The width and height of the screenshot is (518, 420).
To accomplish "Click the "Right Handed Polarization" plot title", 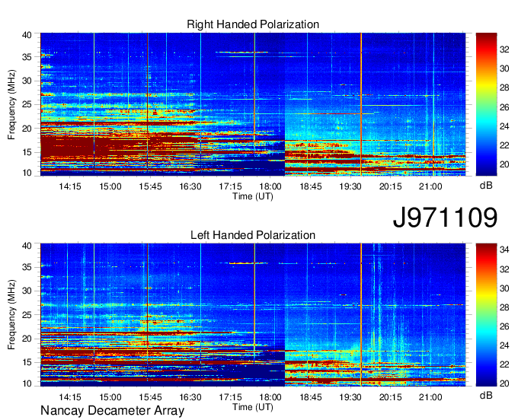I will click(253, 24).
